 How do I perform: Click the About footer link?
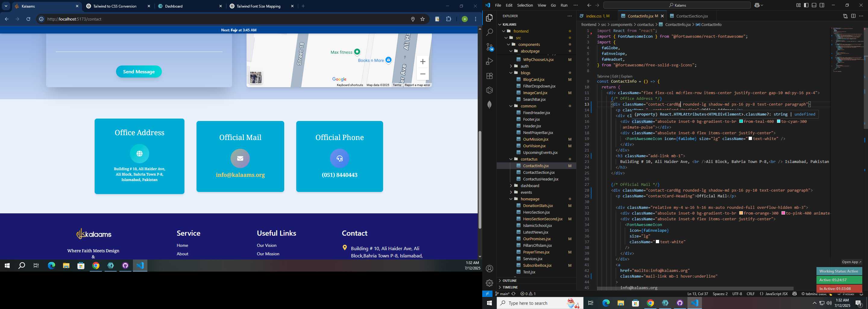(182, 254)
